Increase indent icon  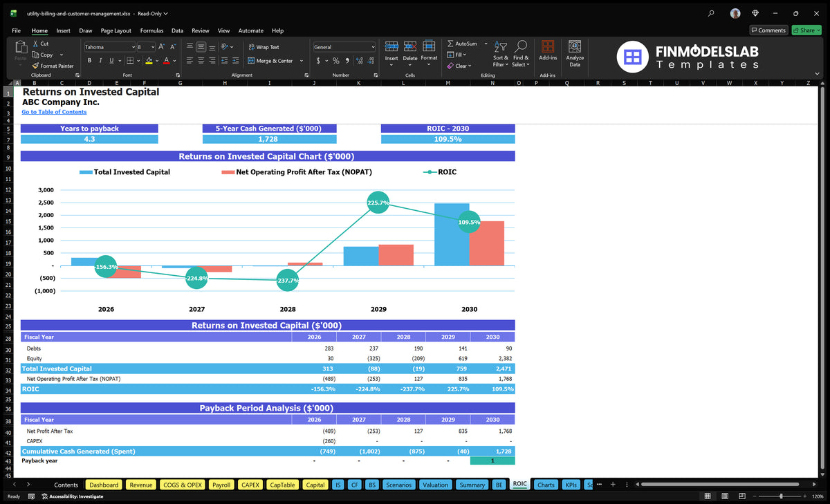[x=236, y=61]
